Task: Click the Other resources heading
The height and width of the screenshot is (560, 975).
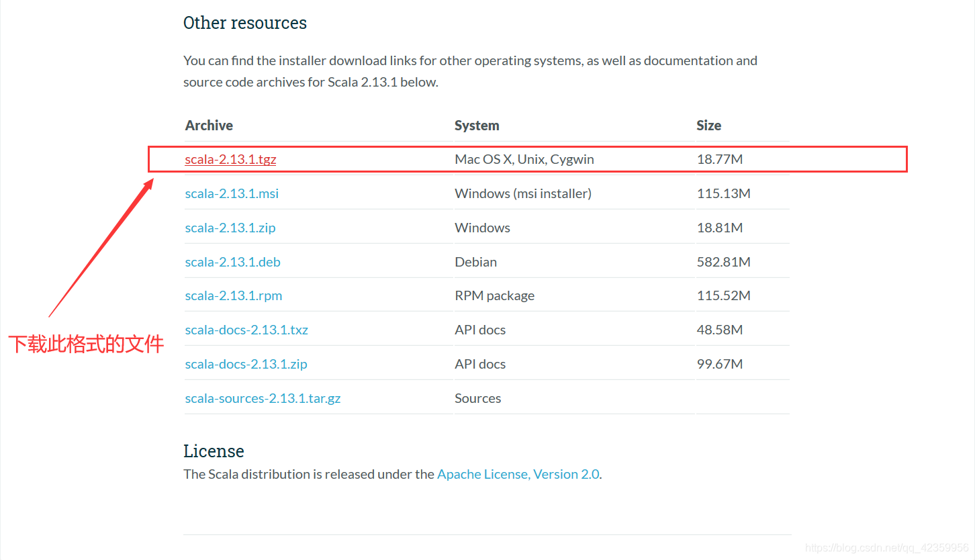Action: pos(245,23)
